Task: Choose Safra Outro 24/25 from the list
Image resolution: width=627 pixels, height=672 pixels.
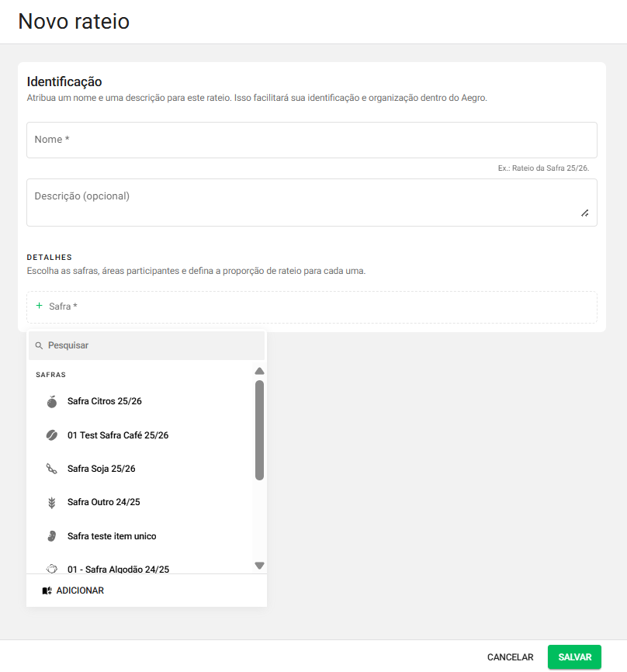Action: (x=103, y=502)
